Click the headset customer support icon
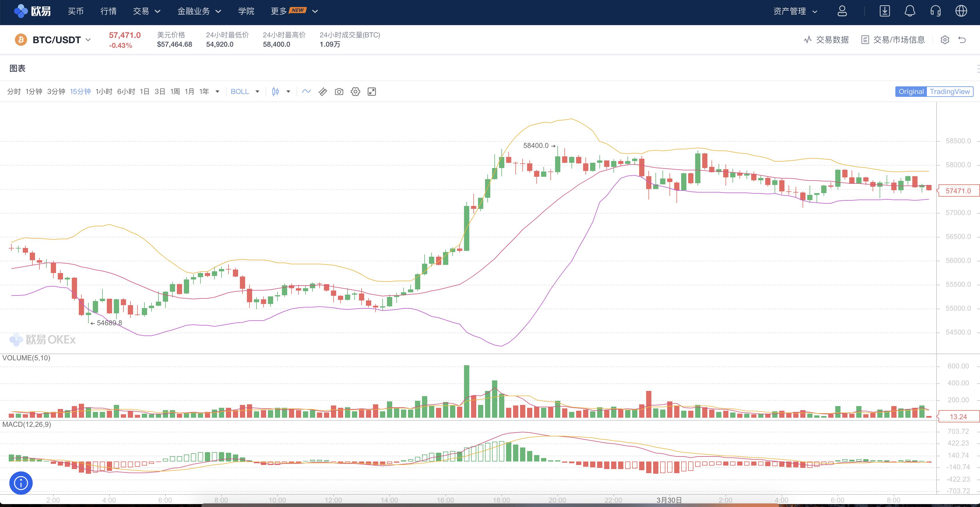The width and height of the screenshot is (980, 507). pyautogui.click(x=935, y=11)
